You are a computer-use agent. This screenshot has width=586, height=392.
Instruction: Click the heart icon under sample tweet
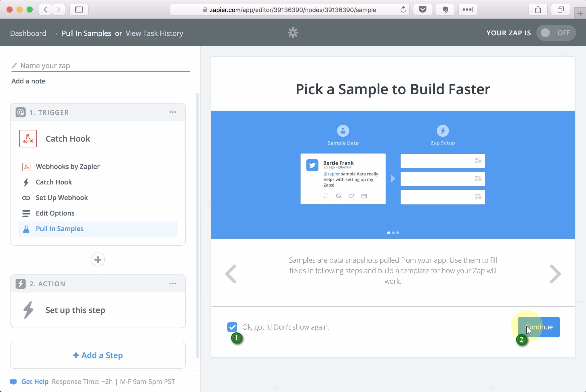click(351, 196)
